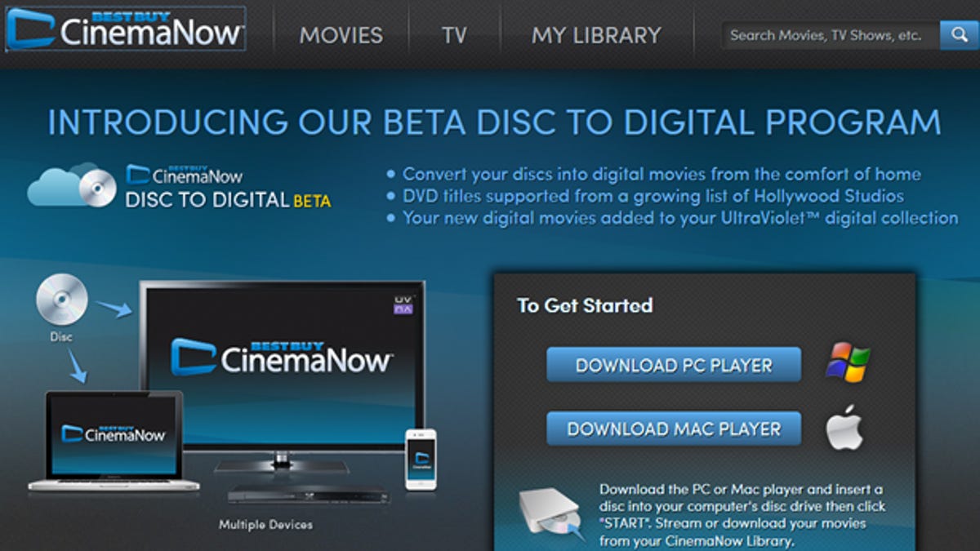Viewport: 980px width, 551px height.
Task: Click the DOWNLOAD PC PLAYER button
Action: [674, 364]
